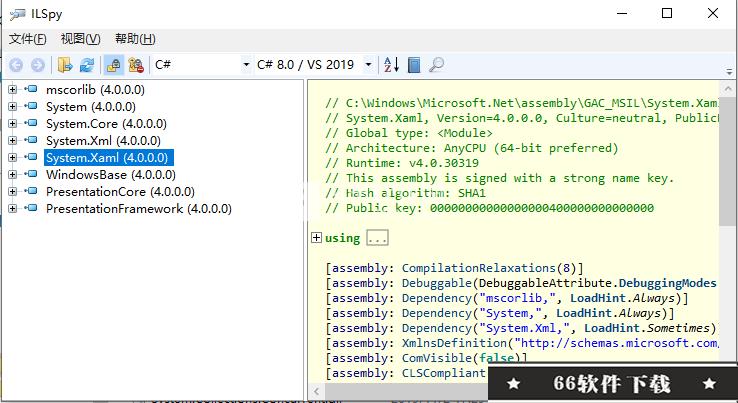The width and height of the screenshot is (738, 403).
Task: Click the PresentationFramework assembly icon
Action: 31,208
